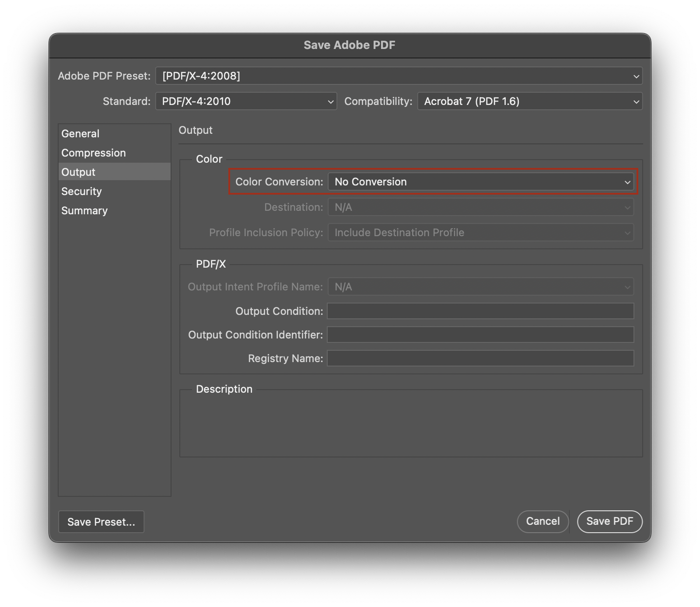Screen dimensions: 700x607
Task: Click the Color group heading
Action: tap(209, 159)
